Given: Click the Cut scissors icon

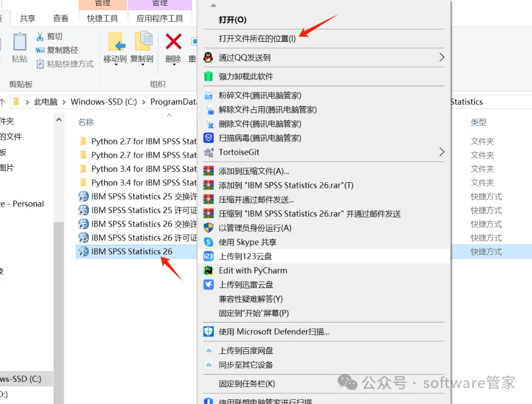Looking at the screenshot, I should click(x=40, y=36).
